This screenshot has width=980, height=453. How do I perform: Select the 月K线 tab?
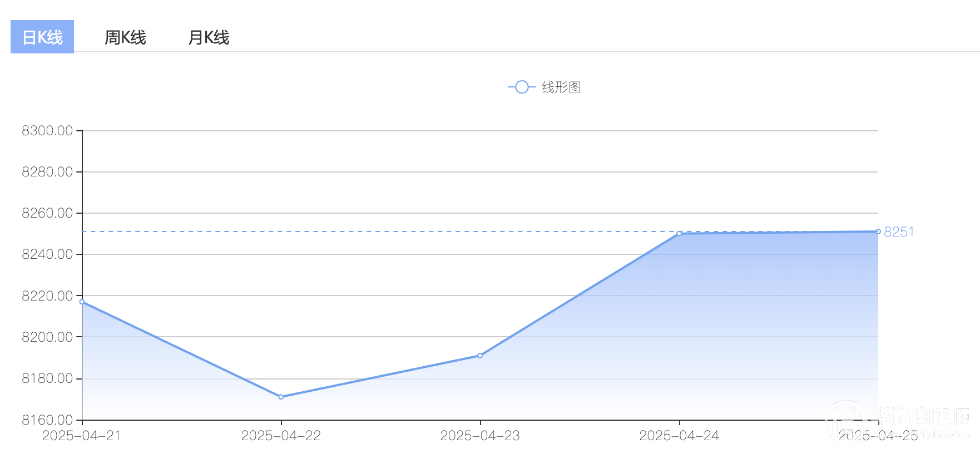pos(209,37)
